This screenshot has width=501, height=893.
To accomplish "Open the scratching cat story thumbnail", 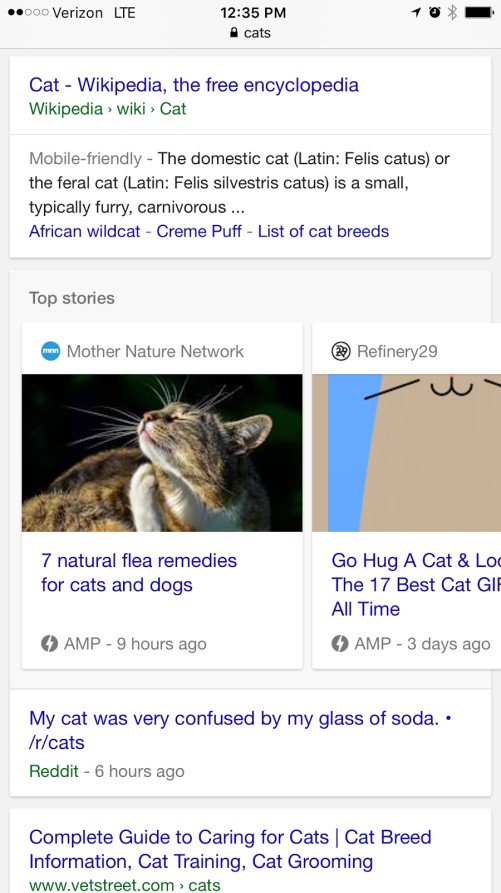I will 162,453.
